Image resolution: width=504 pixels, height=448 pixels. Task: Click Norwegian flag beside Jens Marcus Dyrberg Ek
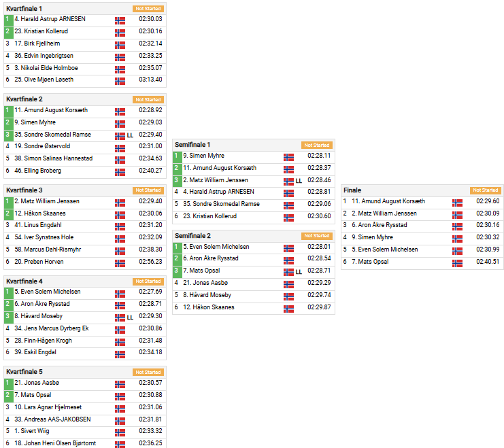point(120,328)
